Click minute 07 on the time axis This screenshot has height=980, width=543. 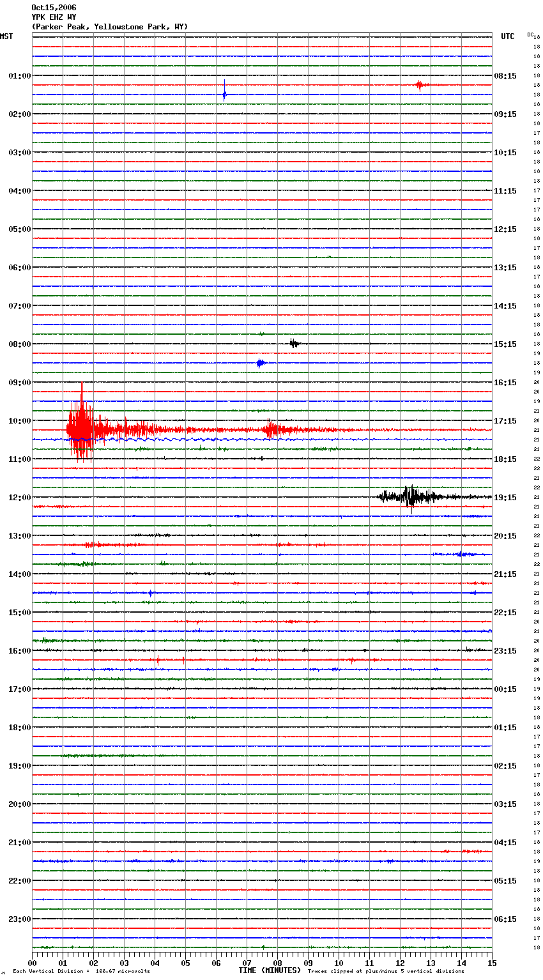pos(247,963)
